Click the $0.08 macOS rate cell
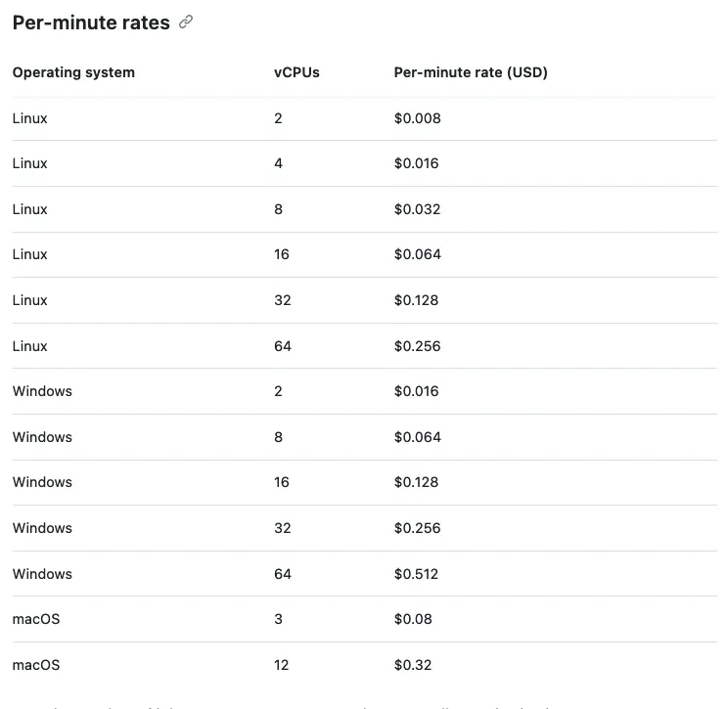 click(x=413, y=619)
